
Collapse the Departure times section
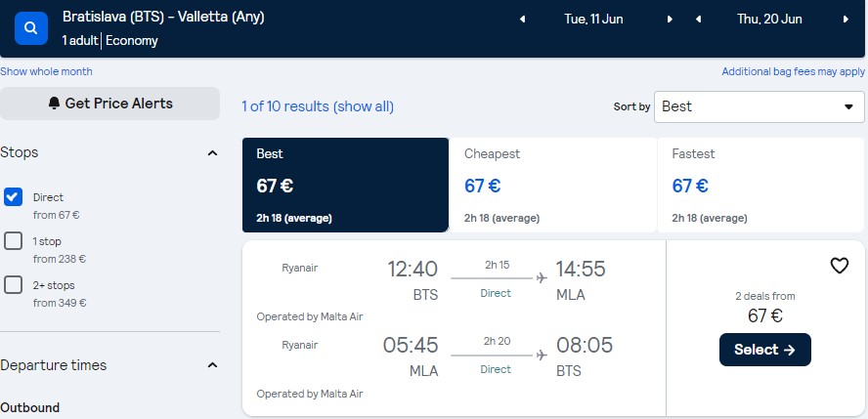pos(212,365)
